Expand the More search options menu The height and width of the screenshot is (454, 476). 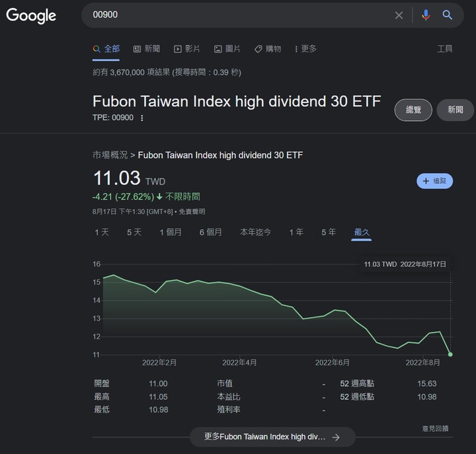305,49
